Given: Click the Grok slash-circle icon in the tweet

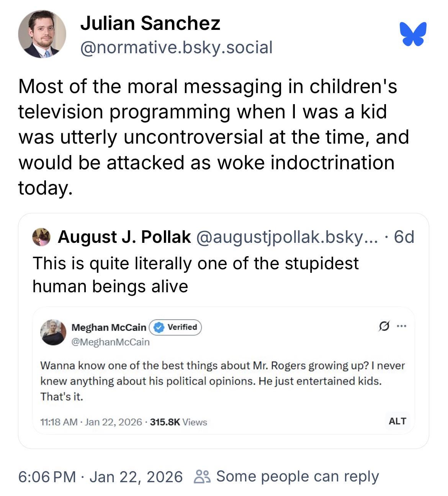Looking at the screenshot, I should (x=383, y=327).
